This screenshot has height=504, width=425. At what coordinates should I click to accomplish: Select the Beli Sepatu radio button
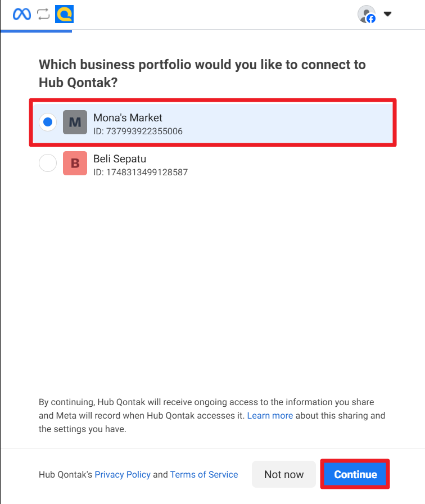coord(48,163)
